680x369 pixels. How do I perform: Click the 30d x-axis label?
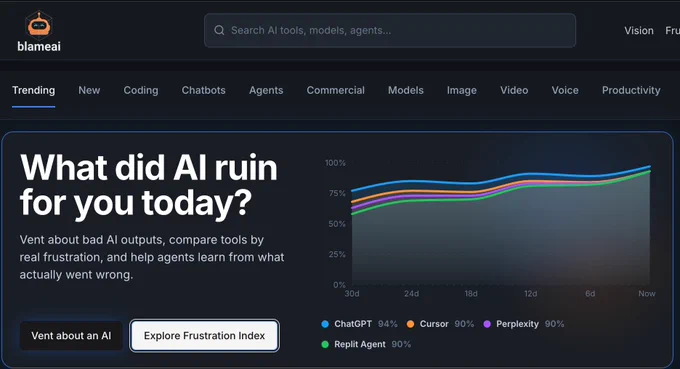[x=352, y=294]
